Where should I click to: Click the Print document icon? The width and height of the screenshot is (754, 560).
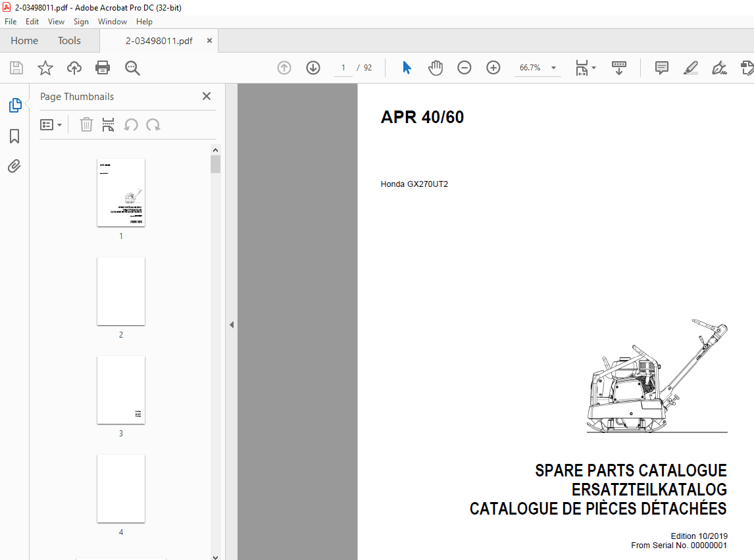click(103, 67)
